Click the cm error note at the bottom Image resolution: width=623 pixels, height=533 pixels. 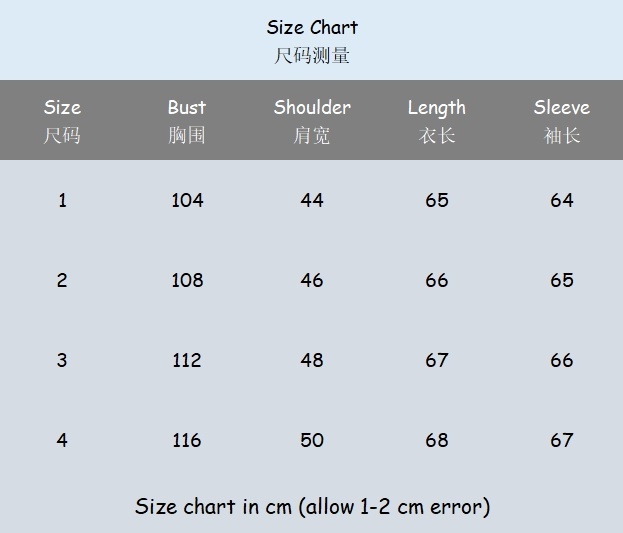(312, 506)
